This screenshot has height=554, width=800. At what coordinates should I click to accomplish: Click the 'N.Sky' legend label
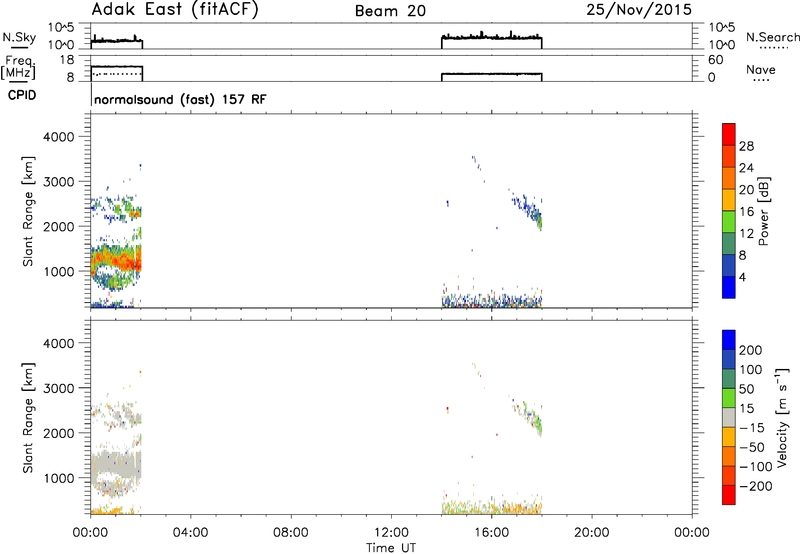coord(19,37)
